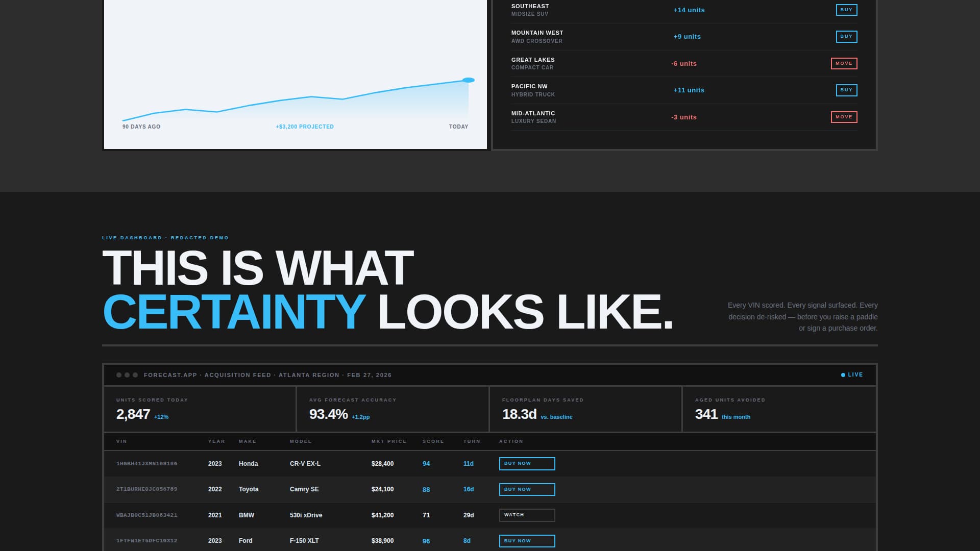Image resolution: width=980 pixels, height=551 pixels.
Task: Click BUY NOW on the Honda CR-V row
Action: 527,464
